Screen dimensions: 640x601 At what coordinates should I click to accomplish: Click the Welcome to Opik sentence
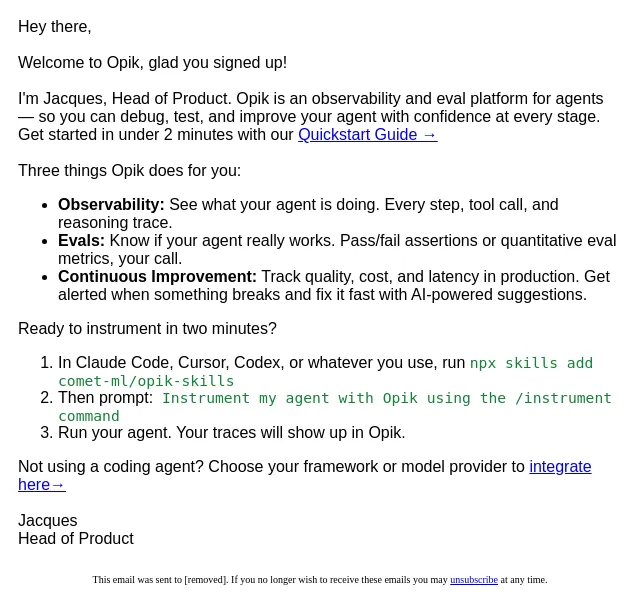coord(152,62)
